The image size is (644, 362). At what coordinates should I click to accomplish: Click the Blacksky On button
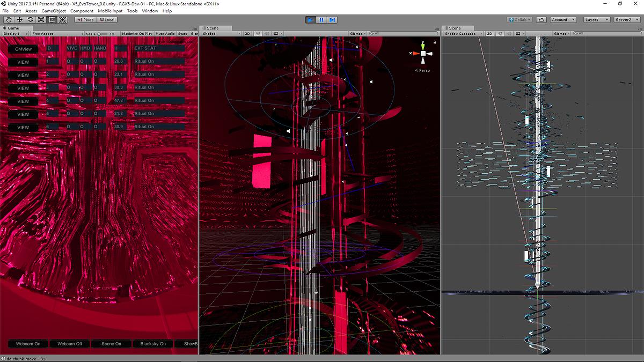153,344
